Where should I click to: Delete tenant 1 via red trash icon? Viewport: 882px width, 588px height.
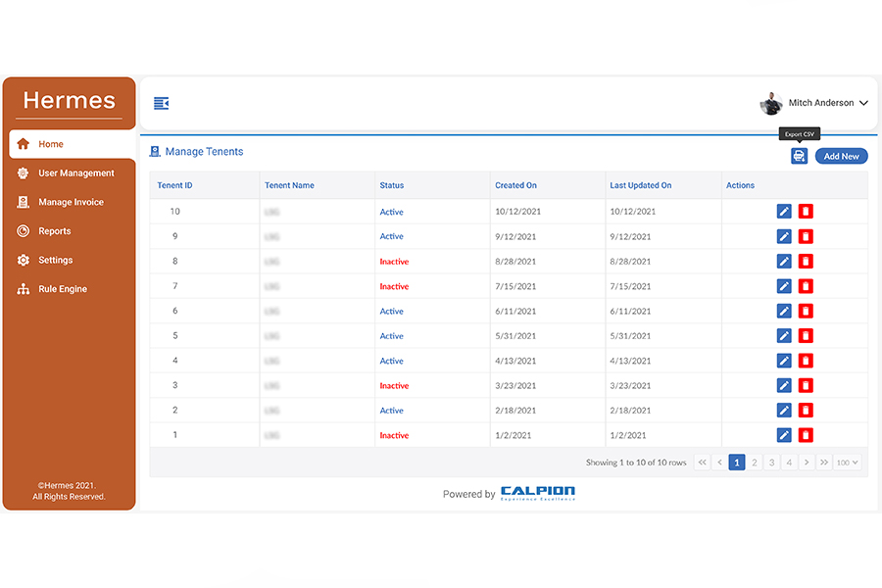coord(806,435)
